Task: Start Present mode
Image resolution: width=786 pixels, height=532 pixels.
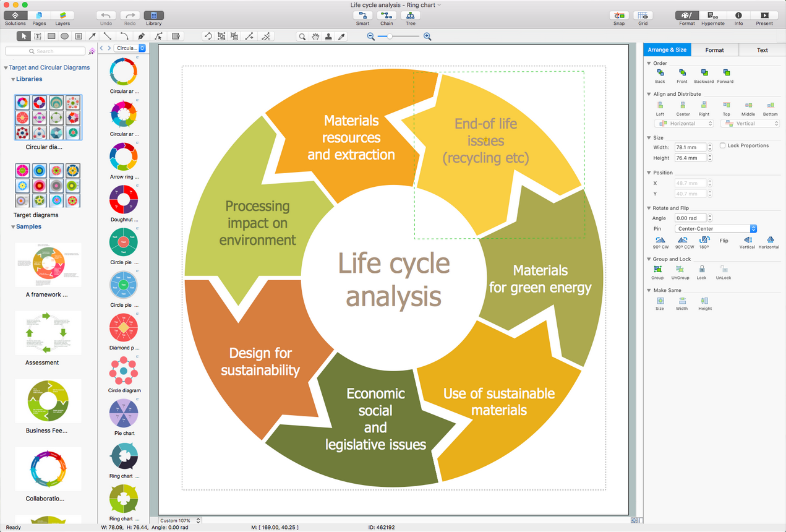Action: 764,15
